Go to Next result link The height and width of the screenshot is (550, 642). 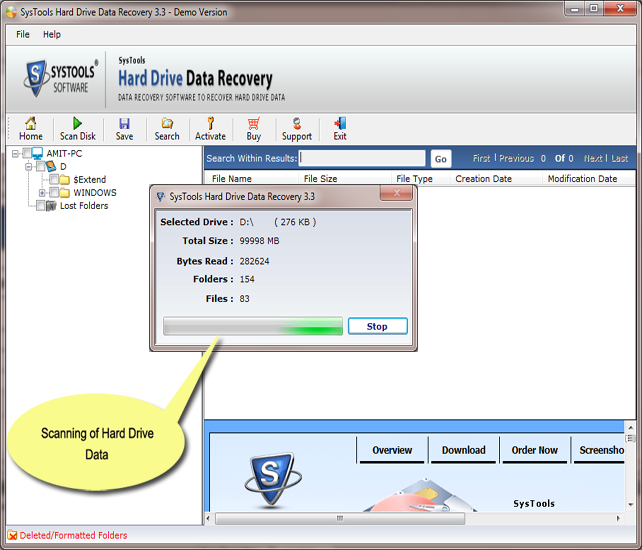[593, 158]
